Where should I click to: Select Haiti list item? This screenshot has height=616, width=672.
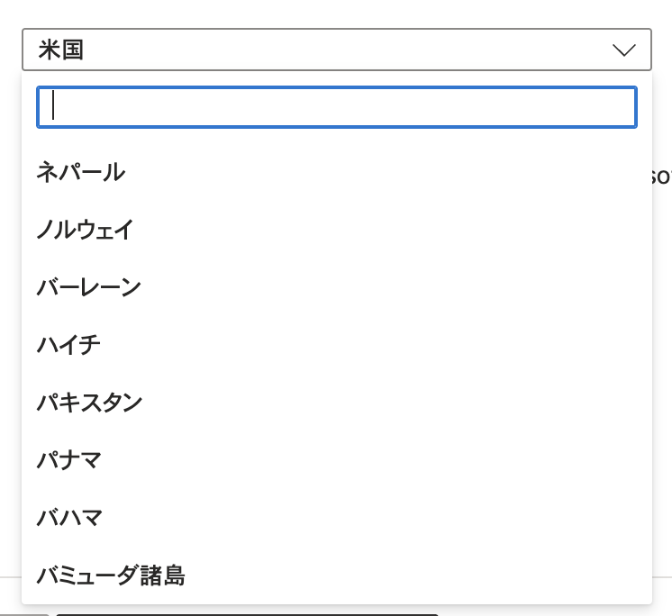click(x=68, y=345)
